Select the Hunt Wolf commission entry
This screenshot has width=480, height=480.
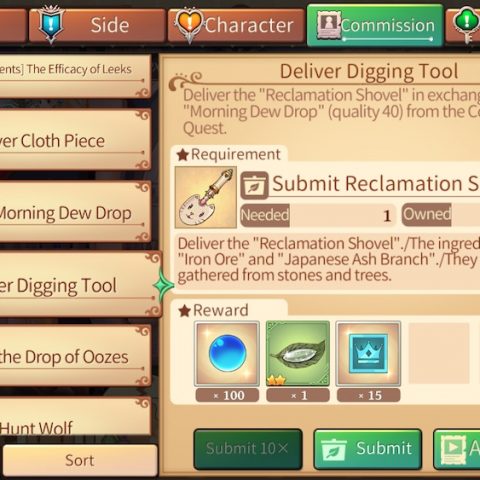75,416
